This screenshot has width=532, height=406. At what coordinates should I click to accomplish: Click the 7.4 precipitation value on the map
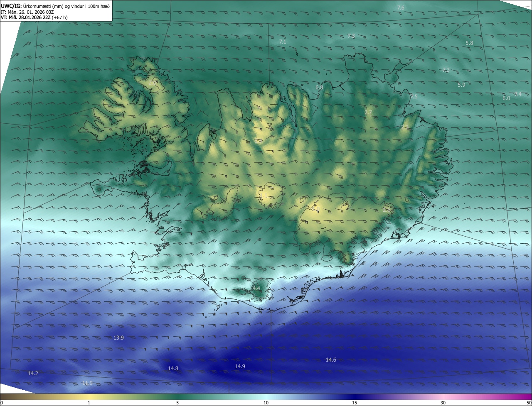point(518,94)
